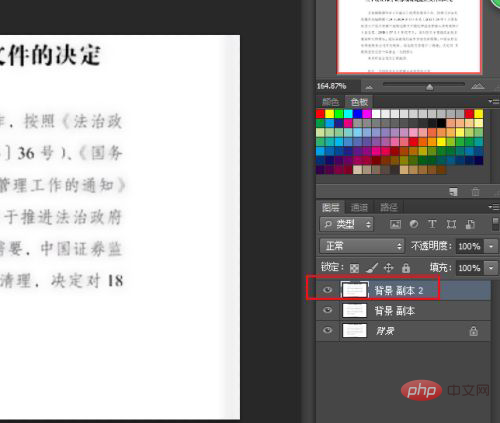Open the 路径 (Paths) tab
This screenshot has width=500, height=423.
(x=389, y=207)
